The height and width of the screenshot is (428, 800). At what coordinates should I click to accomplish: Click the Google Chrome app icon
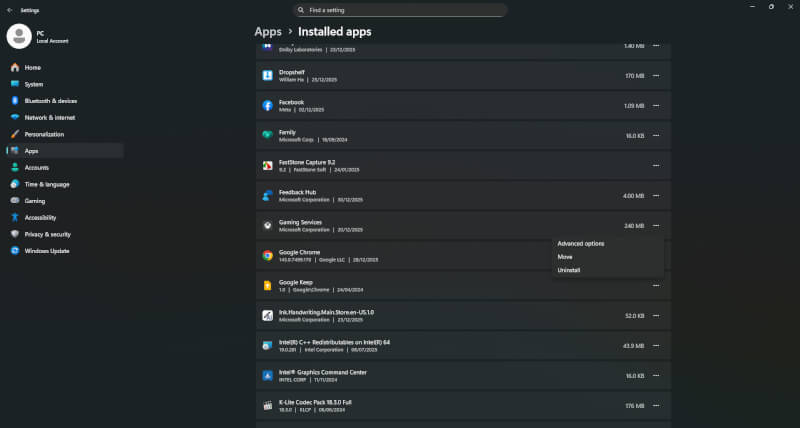tap(268, 255)
